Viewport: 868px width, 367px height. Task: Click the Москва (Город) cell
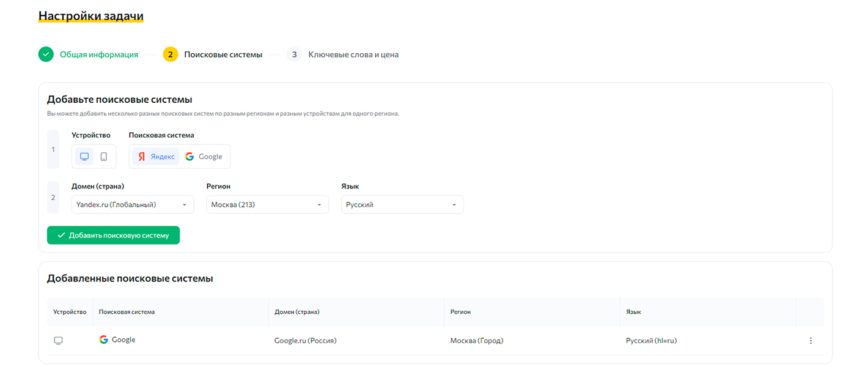[477, 341]
